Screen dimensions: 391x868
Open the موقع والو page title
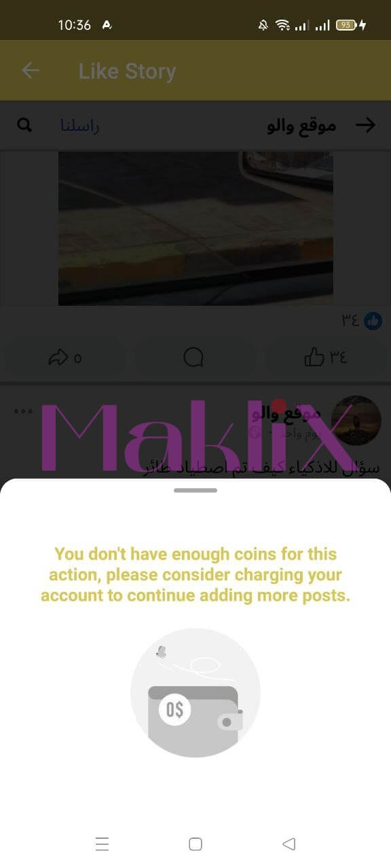pos(301,126)
